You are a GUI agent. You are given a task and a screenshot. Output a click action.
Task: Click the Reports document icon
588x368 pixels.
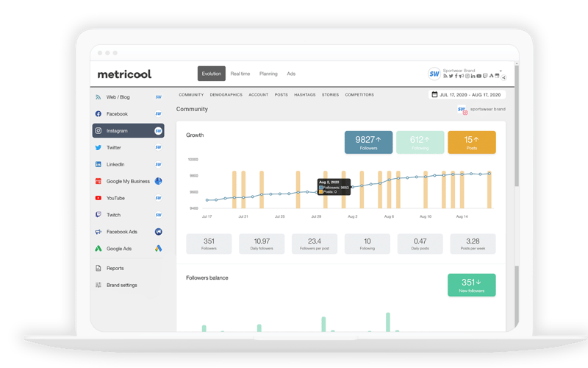tap(98, 268)
